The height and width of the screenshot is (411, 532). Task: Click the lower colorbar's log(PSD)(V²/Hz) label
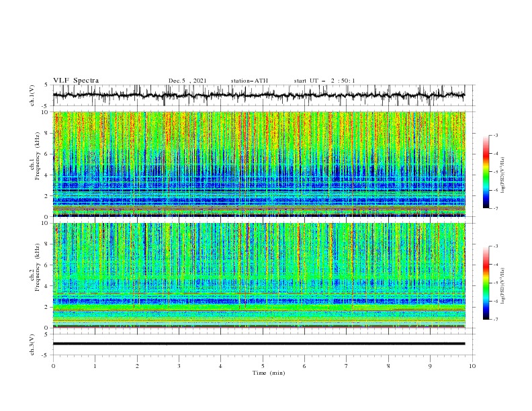click(x=502, y=286)
